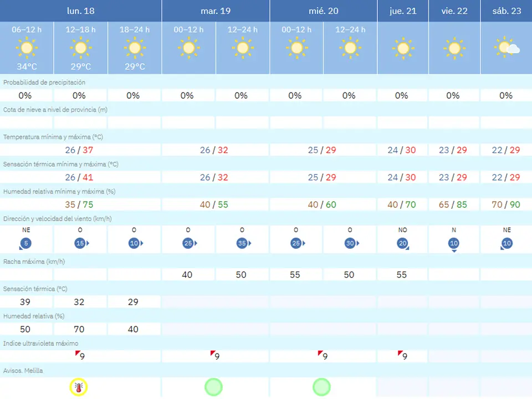Click the wind icon showing 30 km/h
532x399 pixels.
click(351, 243)
